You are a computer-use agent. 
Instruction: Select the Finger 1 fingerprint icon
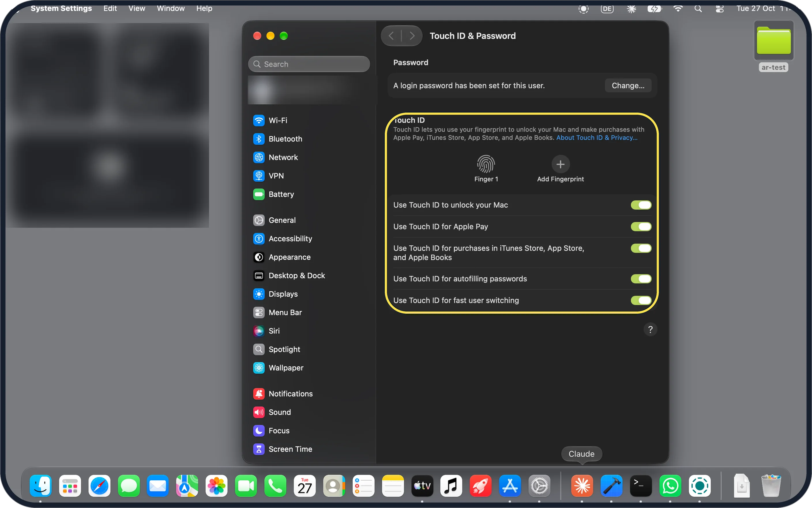tap(486, 164)
